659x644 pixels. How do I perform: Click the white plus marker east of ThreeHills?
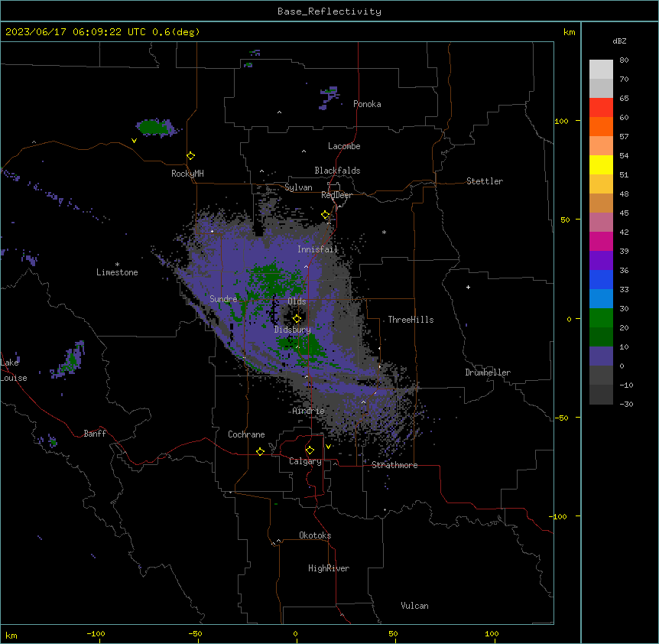[468, 287]
